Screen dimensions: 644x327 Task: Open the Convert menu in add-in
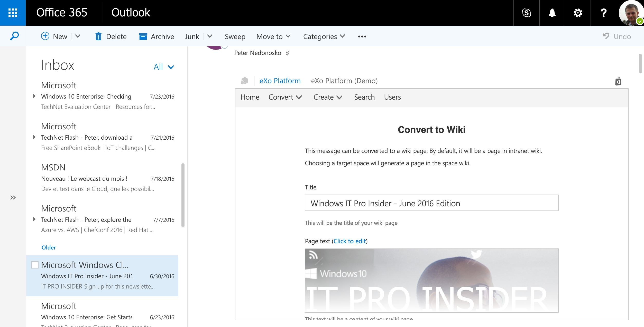285,97
